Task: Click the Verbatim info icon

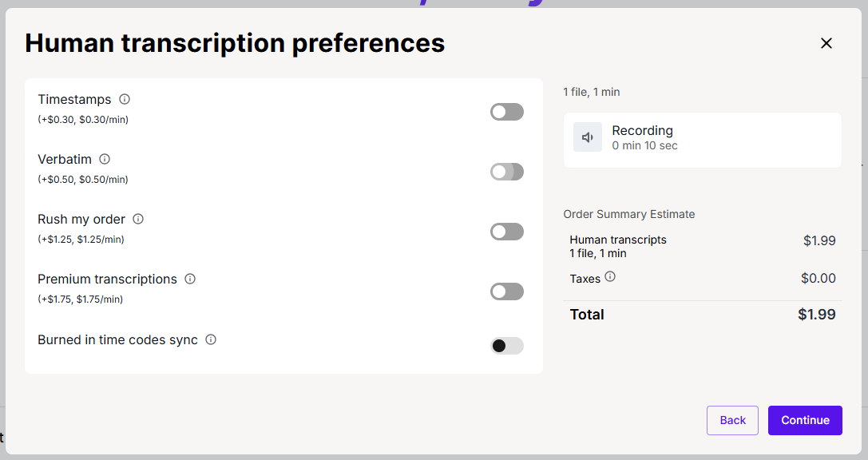Action: (105, 159)
